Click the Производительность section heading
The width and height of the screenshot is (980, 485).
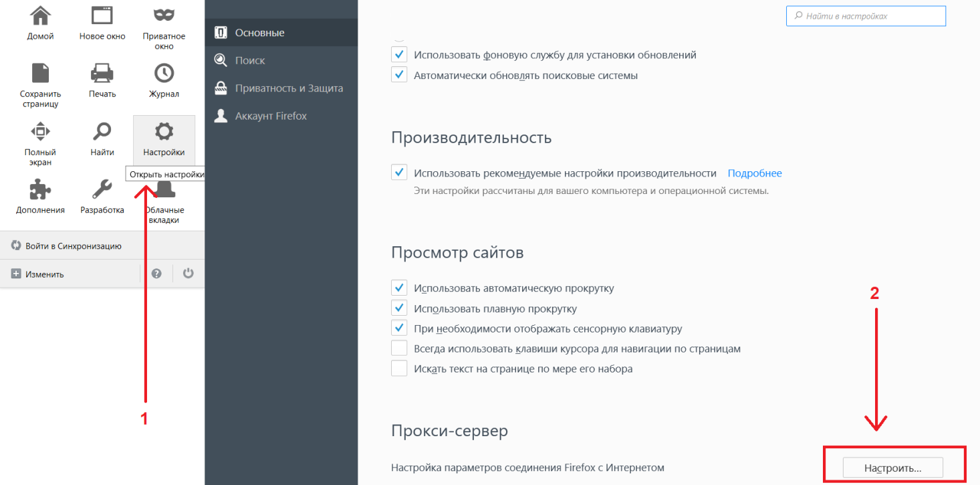(x=471, y=138)
